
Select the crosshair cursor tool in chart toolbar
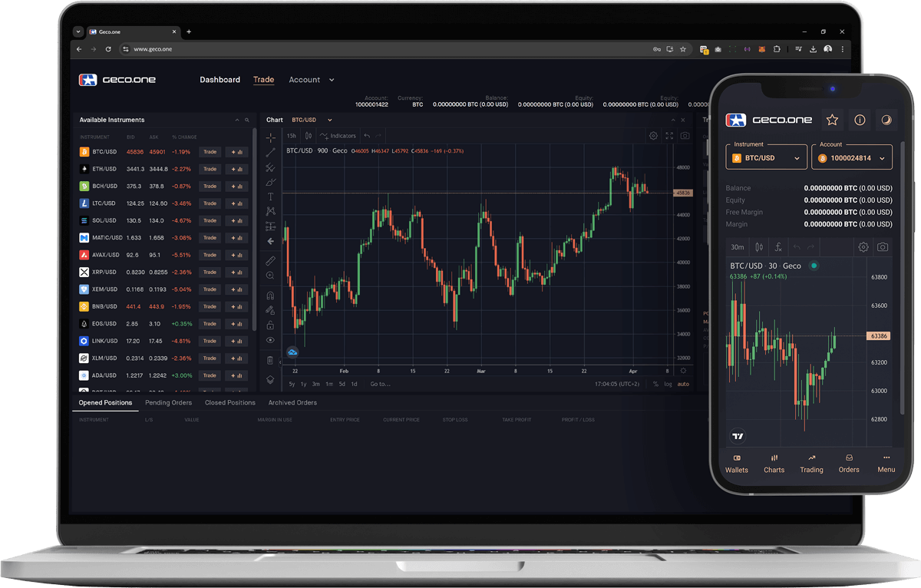[270, 137]
